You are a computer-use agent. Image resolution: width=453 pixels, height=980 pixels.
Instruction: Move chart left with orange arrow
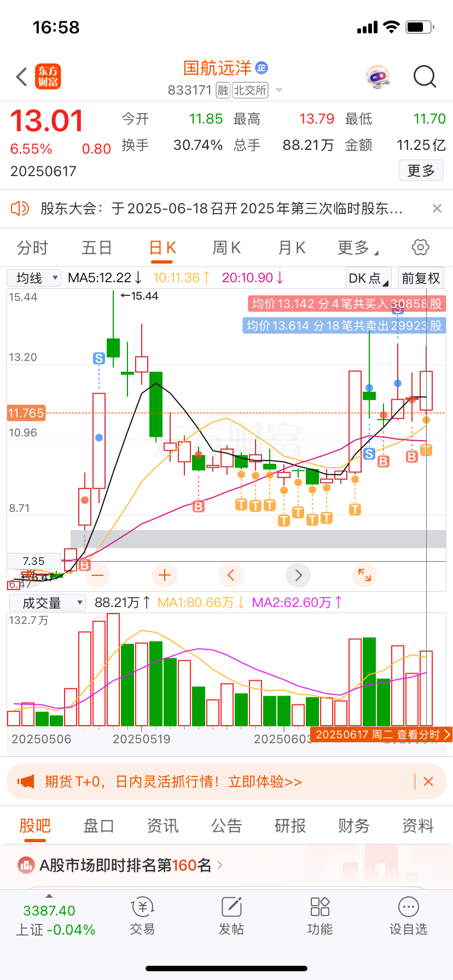pos(231,575)
